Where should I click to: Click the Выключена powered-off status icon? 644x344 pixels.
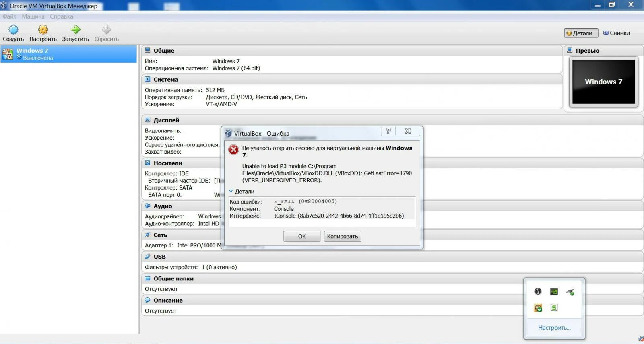[x=19, y=58]
